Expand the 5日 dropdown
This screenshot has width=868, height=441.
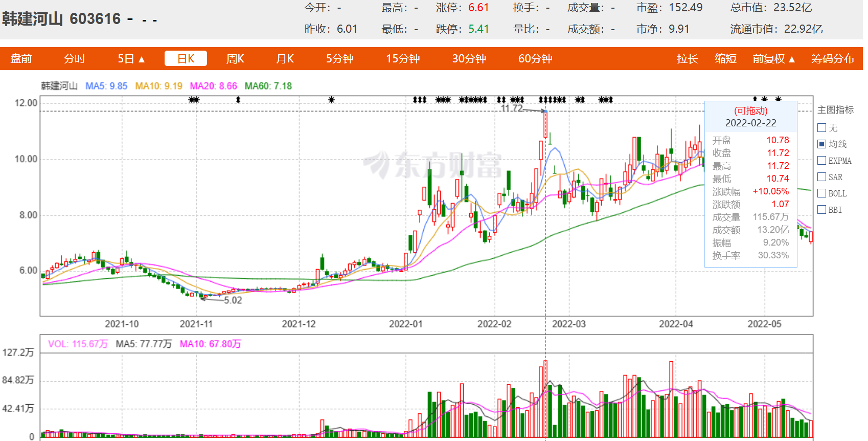point(131,59)
